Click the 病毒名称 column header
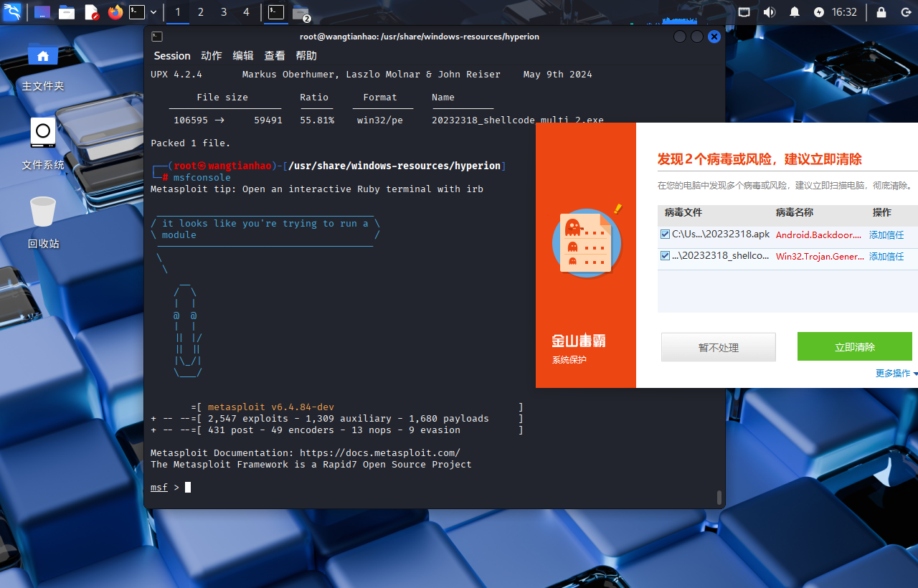This screenshot has height=588, width=918. 795,212
